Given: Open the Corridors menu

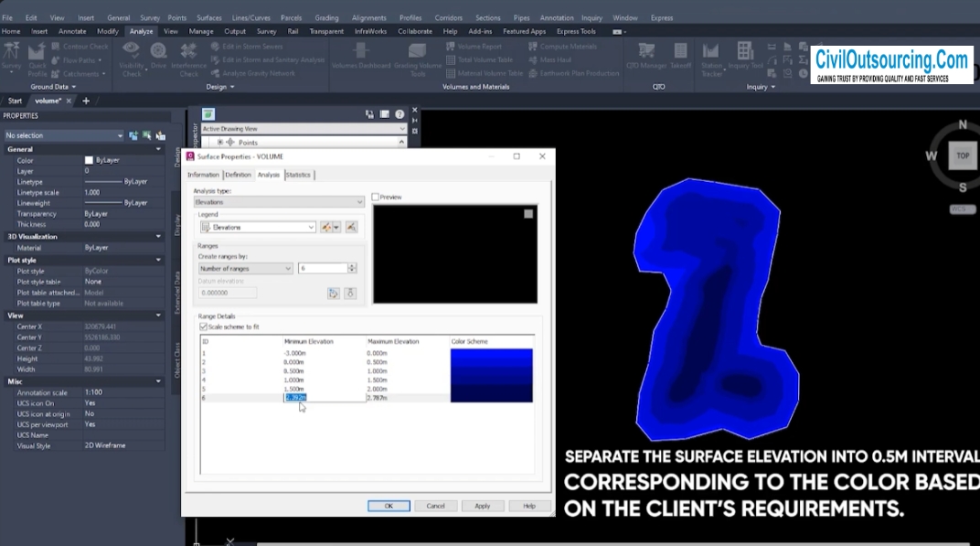Looking at the screenshot, I should point(448,18).
